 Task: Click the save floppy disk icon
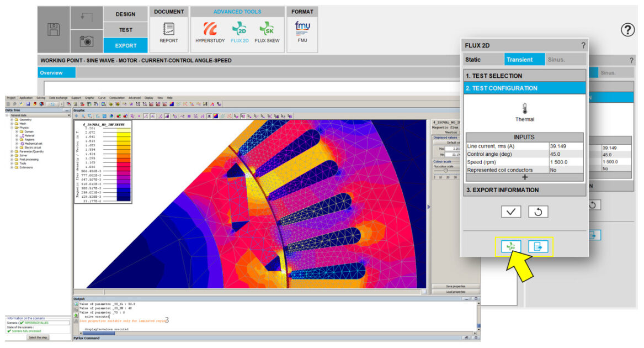pos(54,30)
